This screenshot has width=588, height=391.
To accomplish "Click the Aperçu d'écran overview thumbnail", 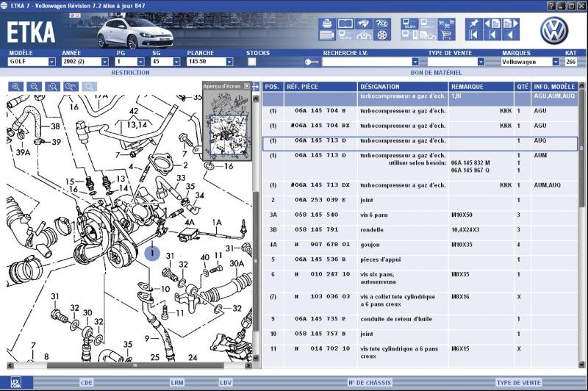I will pos(228,125).
